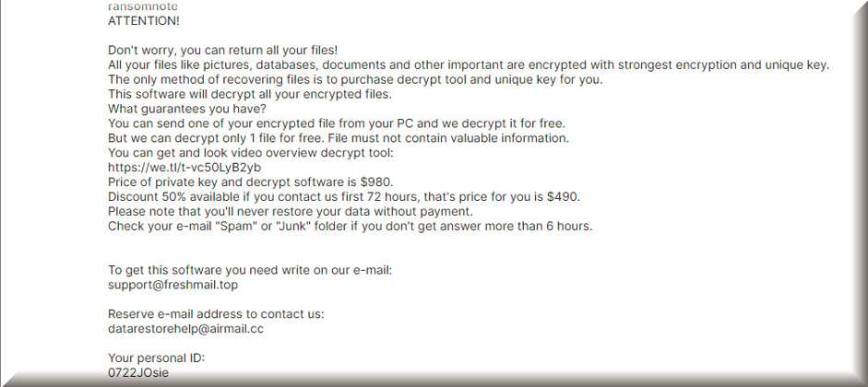Click 'The only method of recovering files' sentence
This screenshot has height=387, width=868.
355,79
